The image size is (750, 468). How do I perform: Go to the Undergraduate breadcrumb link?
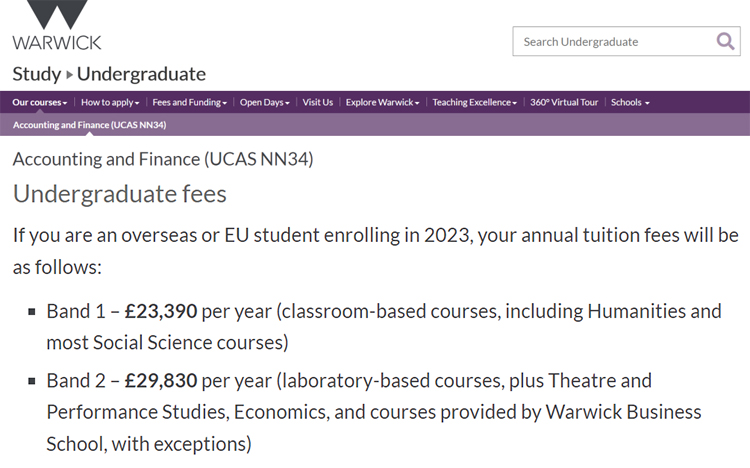(x=141, y=74)
